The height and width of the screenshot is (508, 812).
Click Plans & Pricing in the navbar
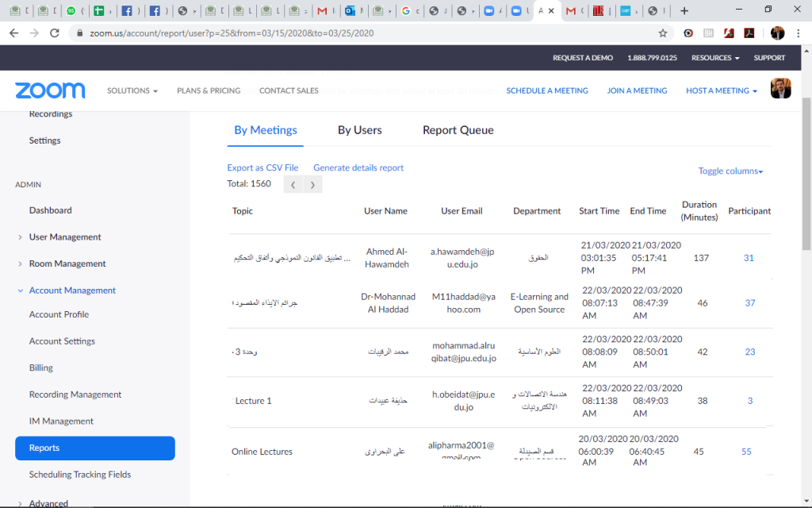tap(209, 90)
